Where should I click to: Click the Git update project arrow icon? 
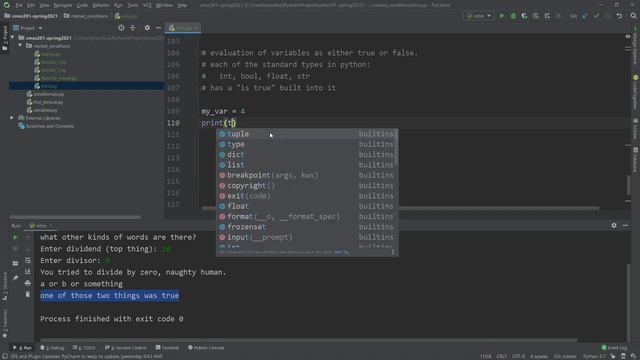(585, 16)
